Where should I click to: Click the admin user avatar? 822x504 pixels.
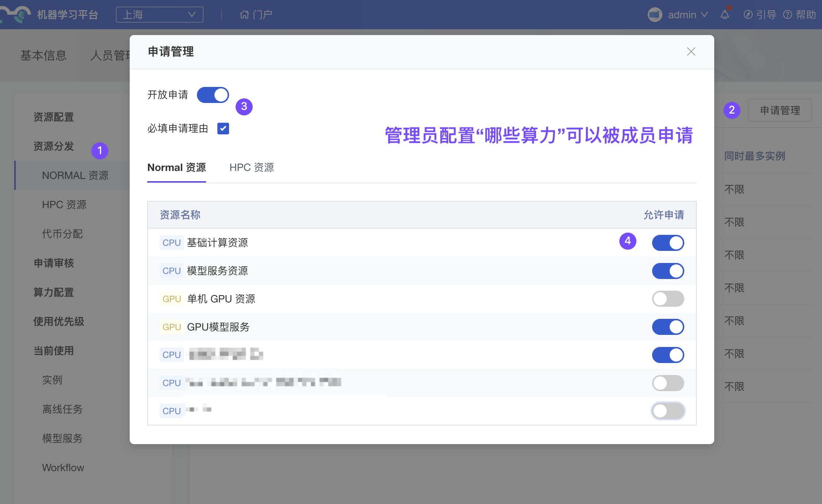[655, 15]
